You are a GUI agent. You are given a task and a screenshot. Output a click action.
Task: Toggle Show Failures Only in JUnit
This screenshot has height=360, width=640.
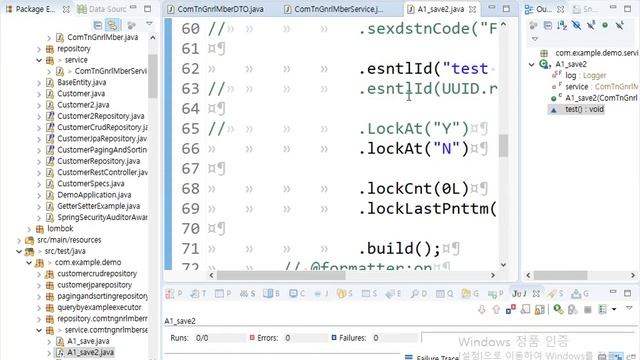(511, 309)
